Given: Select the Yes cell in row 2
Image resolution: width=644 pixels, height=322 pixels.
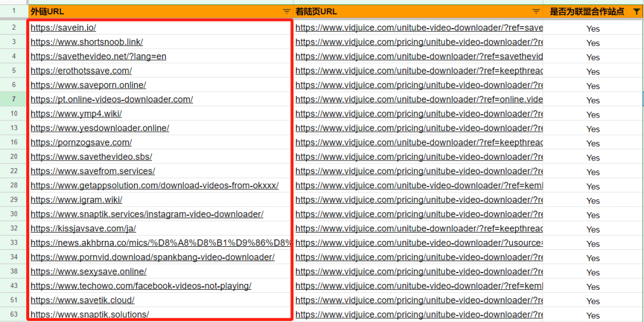Looking at the screenshot, I should [593, 29].
